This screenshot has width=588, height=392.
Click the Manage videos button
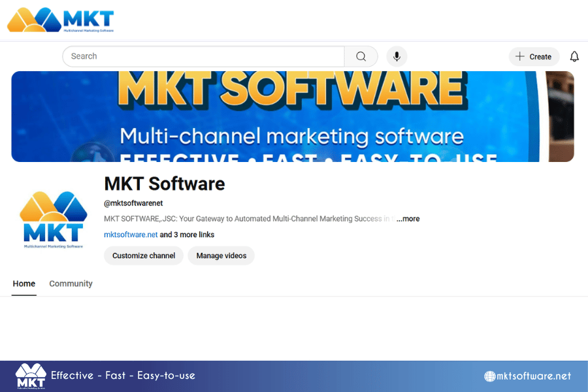221,255
